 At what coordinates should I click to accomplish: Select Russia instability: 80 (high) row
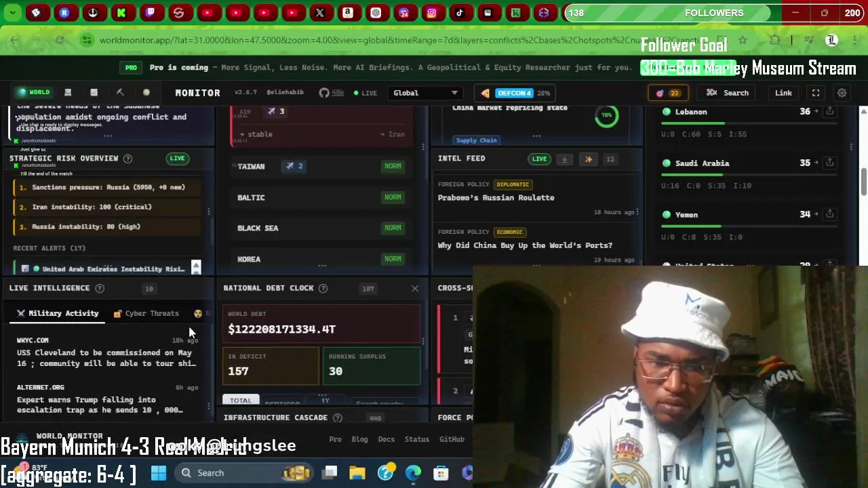pyautogui.click(x=107, y=226)
